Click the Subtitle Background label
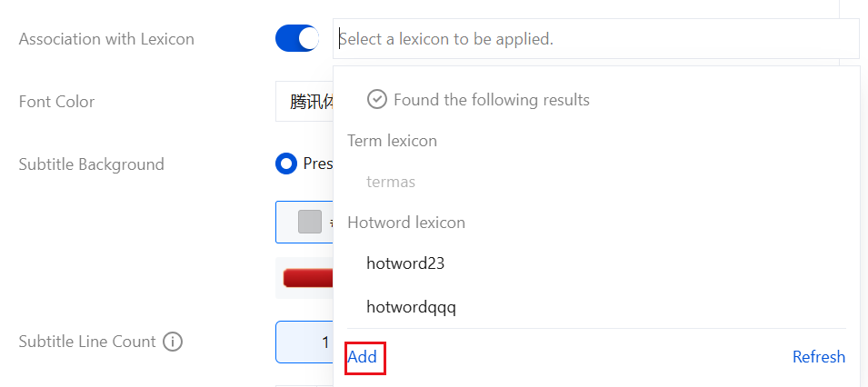This screenshot has height=387, width=868. pyautogui.click(x=91, y=164)
